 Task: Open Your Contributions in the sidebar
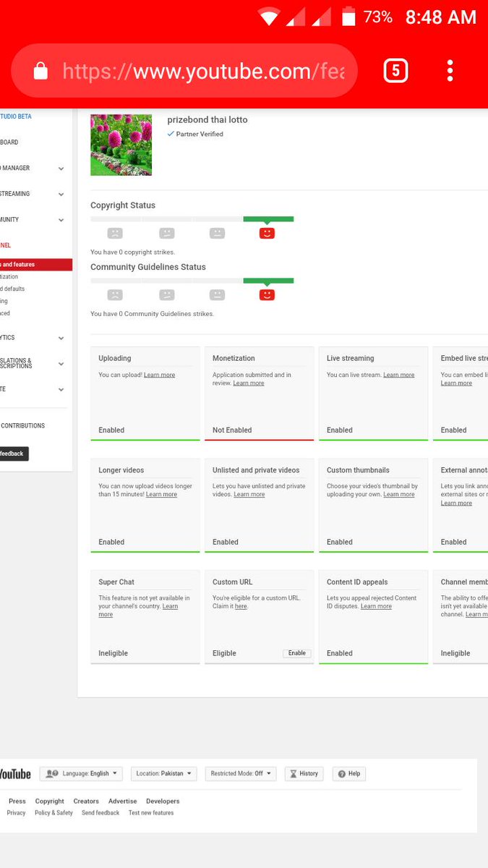pyautogui.click(x=22, y=426)
